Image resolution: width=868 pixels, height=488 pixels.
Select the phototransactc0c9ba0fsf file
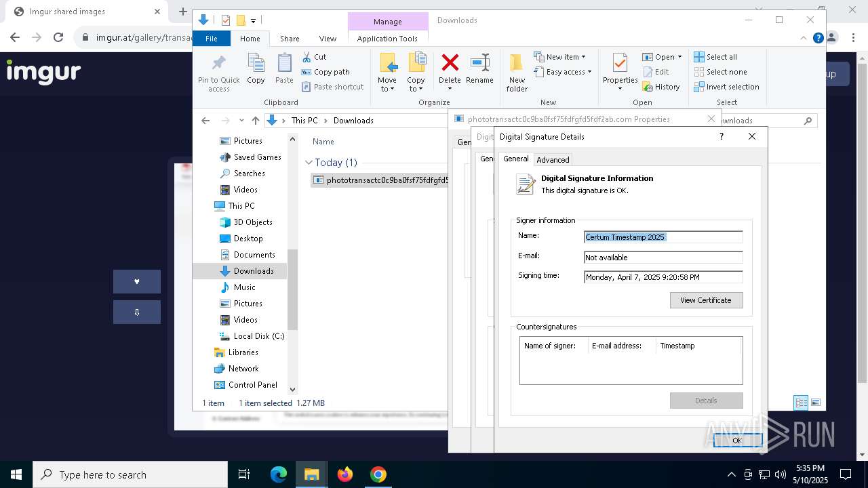click(x=380, y=180)
